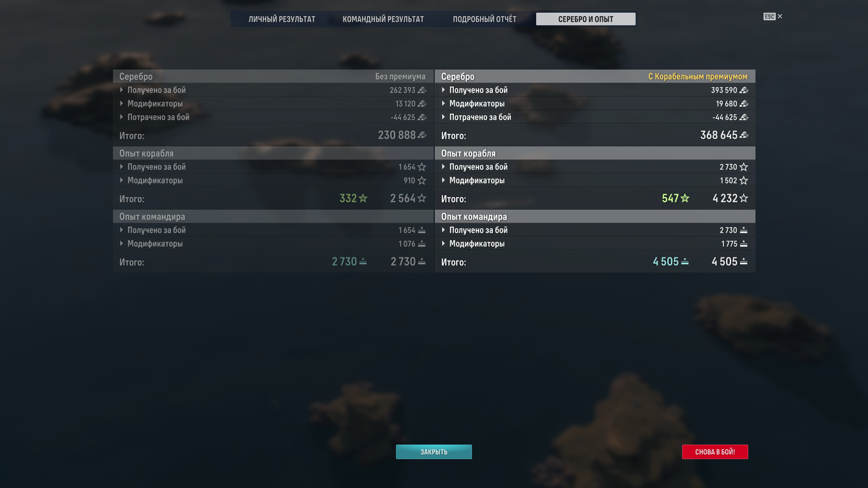This screenshot has height=488, width=868.
Task: Close the screen with the ESC X icon
Action: [773, 16]
